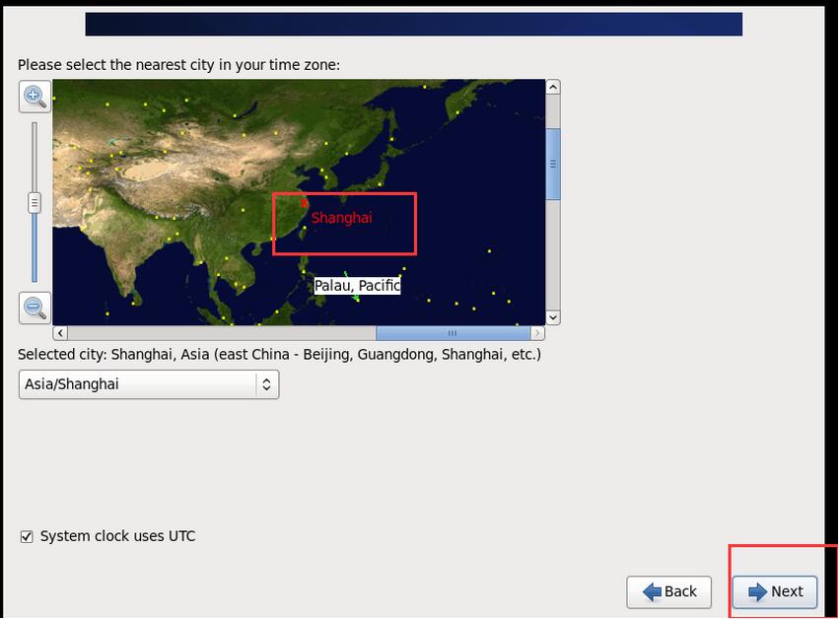Click the Back button

click(x=669, y=591)
